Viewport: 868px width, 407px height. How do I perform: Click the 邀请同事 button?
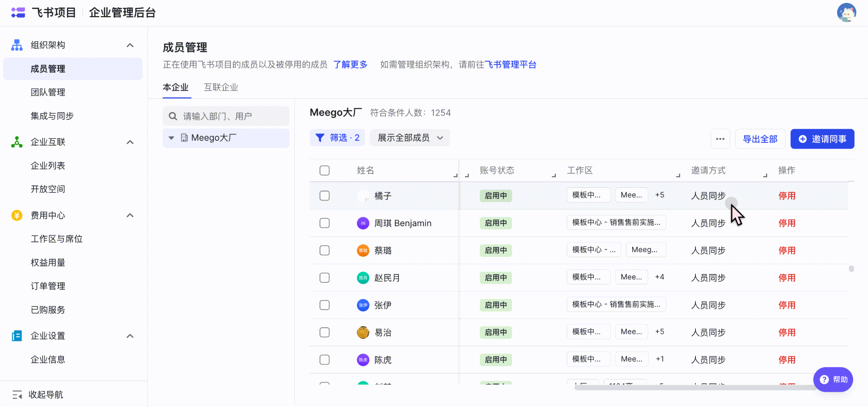[823, 139]
